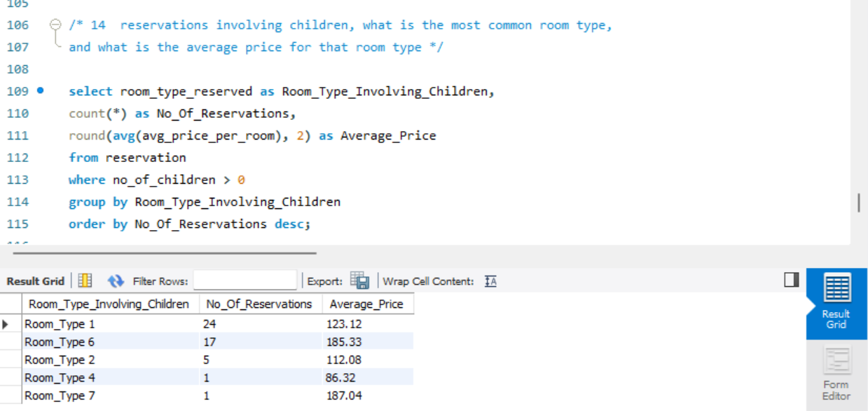Toggle the side panel visibility icon

791,280
